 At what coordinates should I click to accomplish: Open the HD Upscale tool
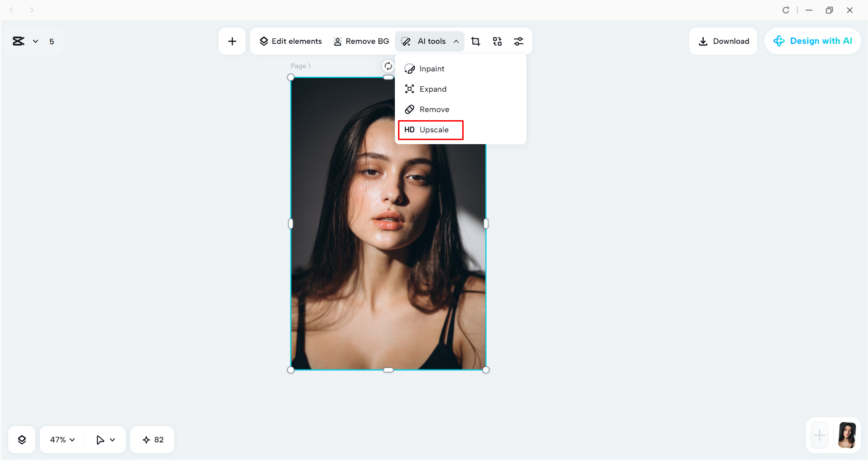tap(430, 130)
